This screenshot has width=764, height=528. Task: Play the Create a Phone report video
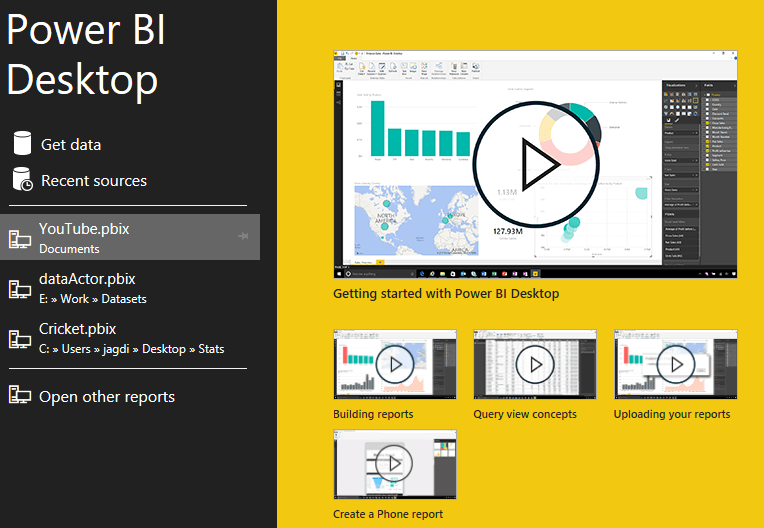pos(395,464)
